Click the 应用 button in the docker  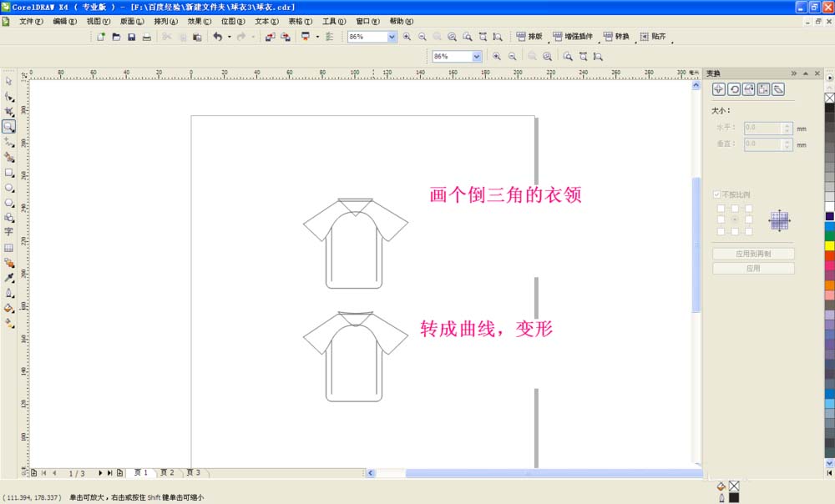pyautogui.click(x=753, y=267)
